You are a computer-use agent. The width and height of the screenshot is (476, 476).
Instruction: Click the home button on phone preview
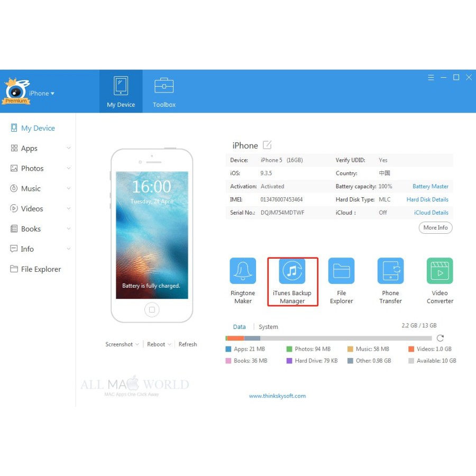click(152, 309)
